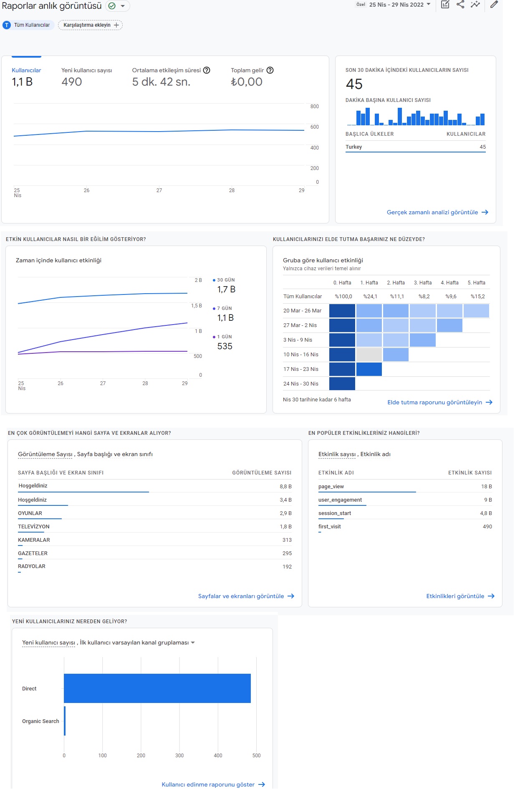Open the report status dropdown arrow
This screenshot has width=515, height=812.
click(123, 6)
